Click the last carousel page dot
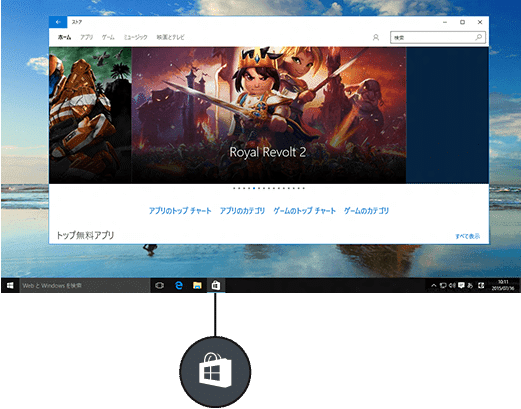The width and height of the screenshot is (521, 409). click(304, 188)
